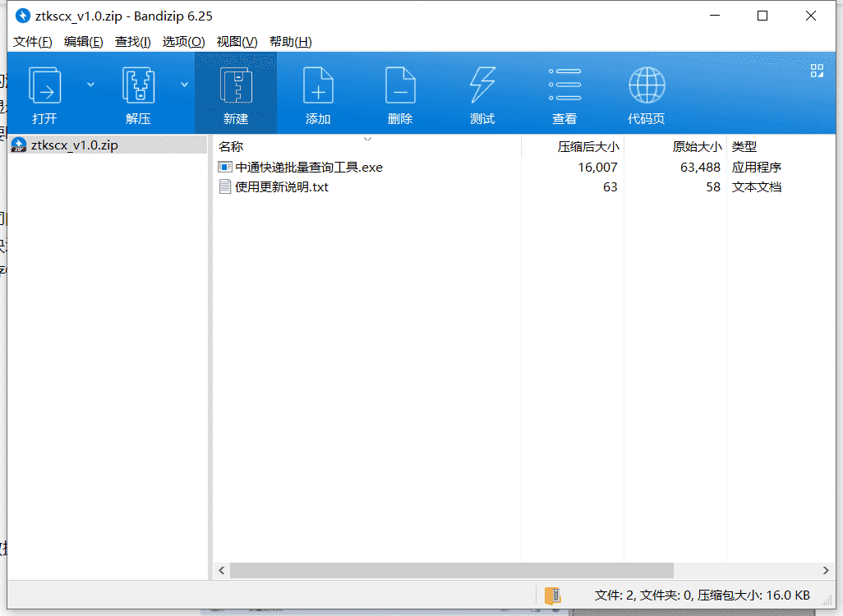Click the grid layout icon at toolbar corner

(x=818, y=71)
